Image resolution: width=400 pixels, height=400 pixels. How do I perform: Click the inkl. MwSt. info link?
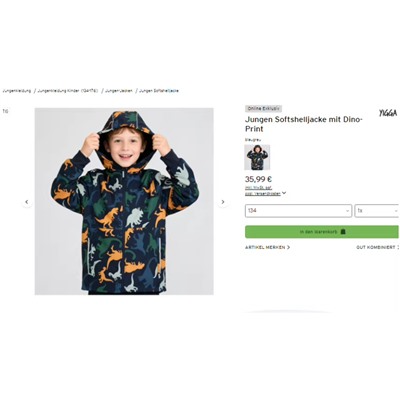(x=258, y=188)
